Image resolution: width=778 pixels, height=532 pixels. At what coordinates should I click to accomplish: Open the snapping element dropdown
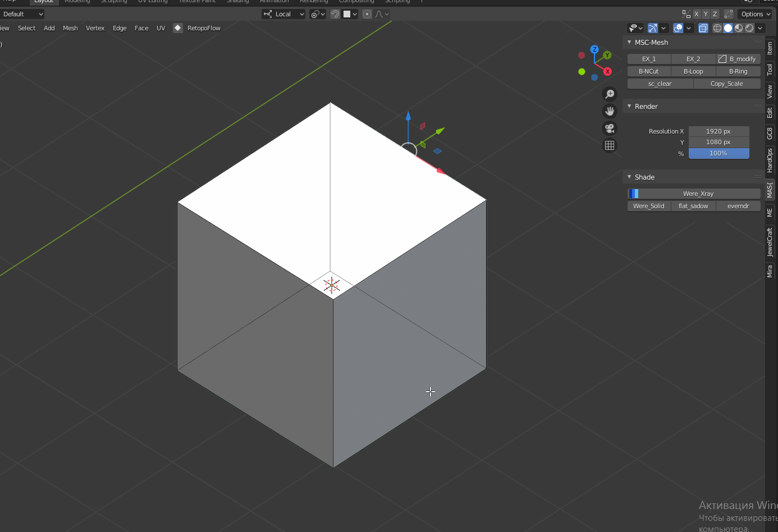click(x=350, y=14)
